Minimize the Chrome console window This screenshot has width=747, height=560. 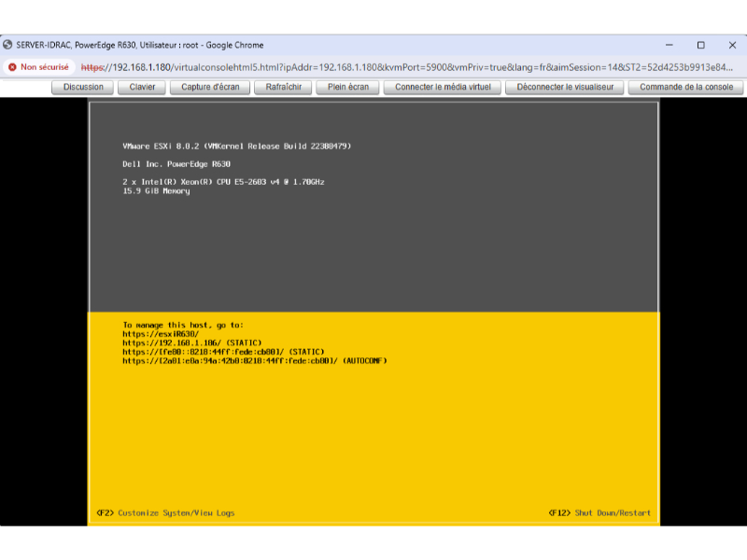point(669,45)
